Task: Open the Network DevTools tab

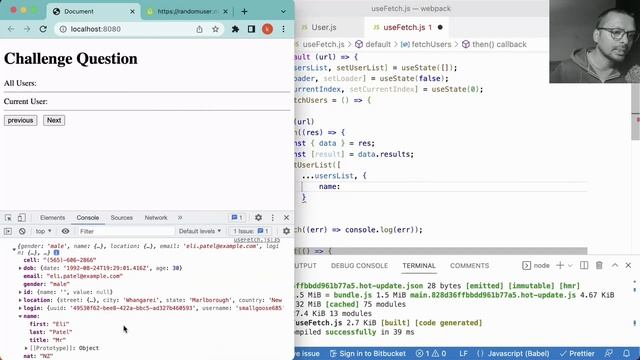Action: pos(156,218)
